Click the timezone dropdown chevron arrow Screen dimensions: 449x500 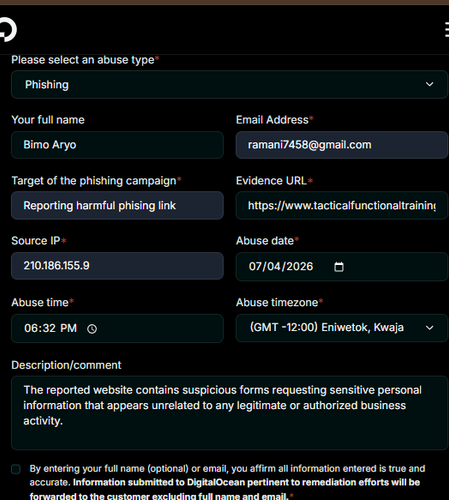(x=430, y=328)
